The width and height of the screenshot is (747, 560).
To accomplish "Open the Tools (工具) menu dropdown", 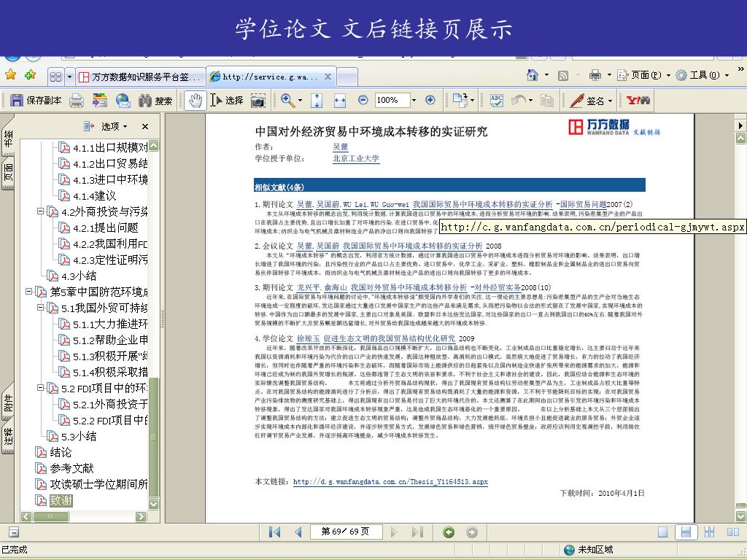I will tap(703, 75).
